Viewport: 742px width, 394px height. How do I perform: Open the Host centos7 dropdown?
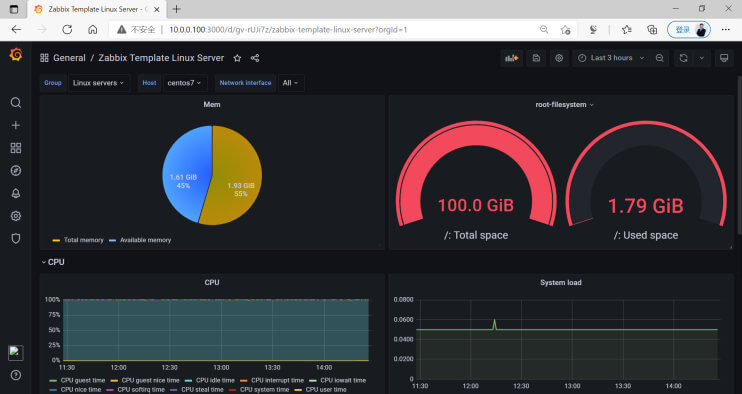[185, 83]
